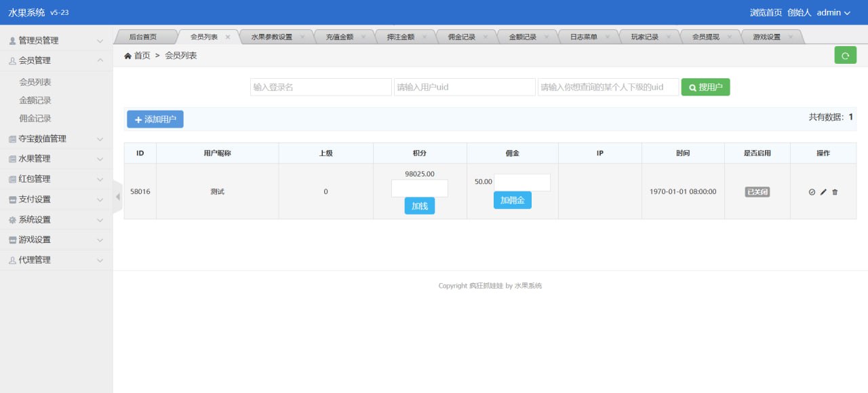868x393 pixels.
Task: Open 金额记录 in the sidebar
Action: click(35, 100)
